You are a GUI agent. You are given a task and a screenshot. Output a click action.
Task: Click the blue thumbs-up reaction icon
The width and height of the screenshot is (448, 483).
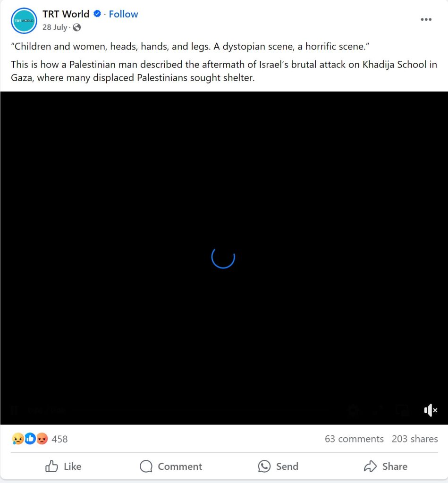pos(30,439)
